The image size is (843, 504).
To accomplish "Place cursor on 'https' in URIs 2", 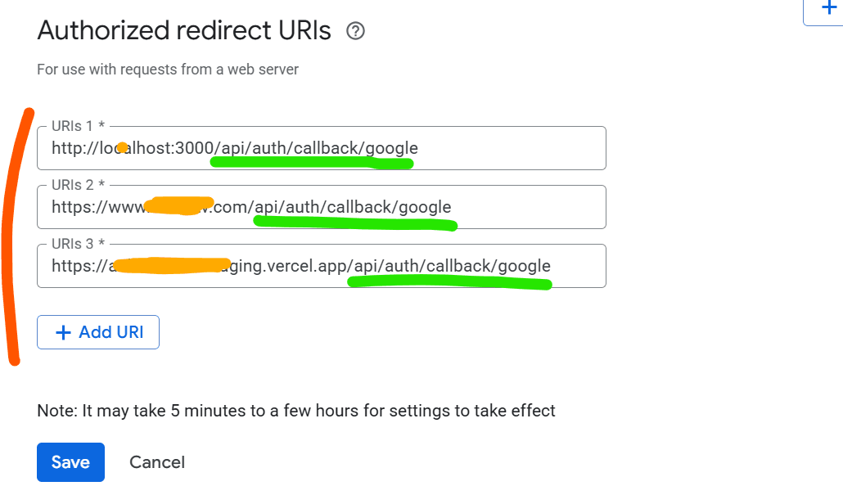I will point(71,207).
